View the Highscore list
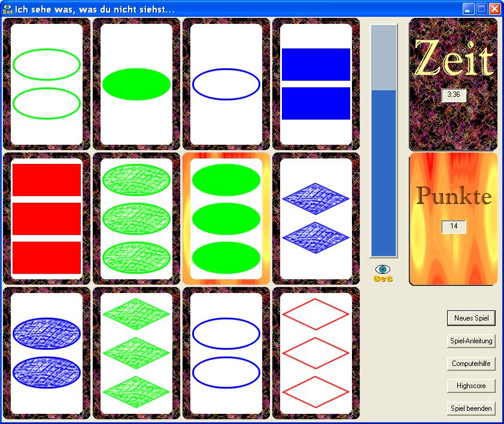This screenshot has width=504, height=424. pos(471,386)
